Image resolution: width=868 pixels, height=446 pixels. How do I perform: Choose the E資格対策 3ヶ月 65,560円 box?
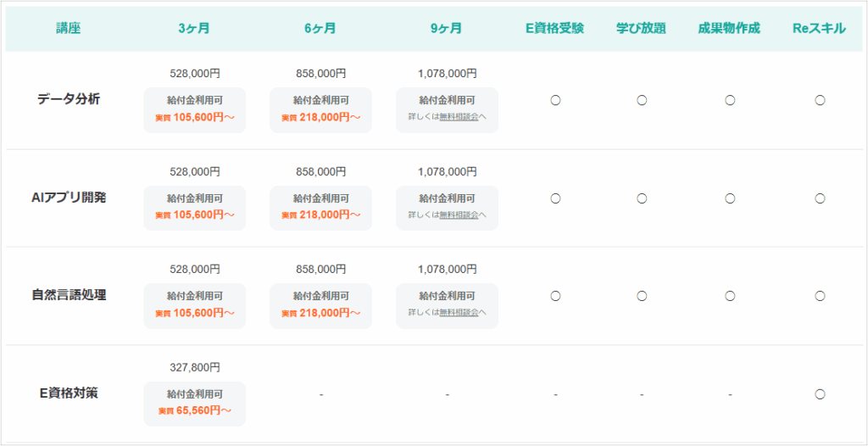point(195,404)
